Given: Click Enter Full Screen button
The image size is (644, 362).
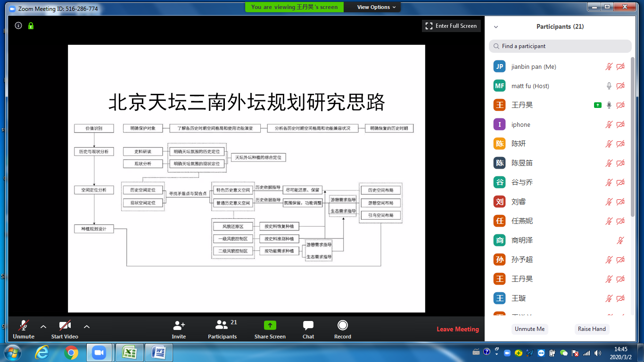Looking at the screenshot, I should (451, 26).
